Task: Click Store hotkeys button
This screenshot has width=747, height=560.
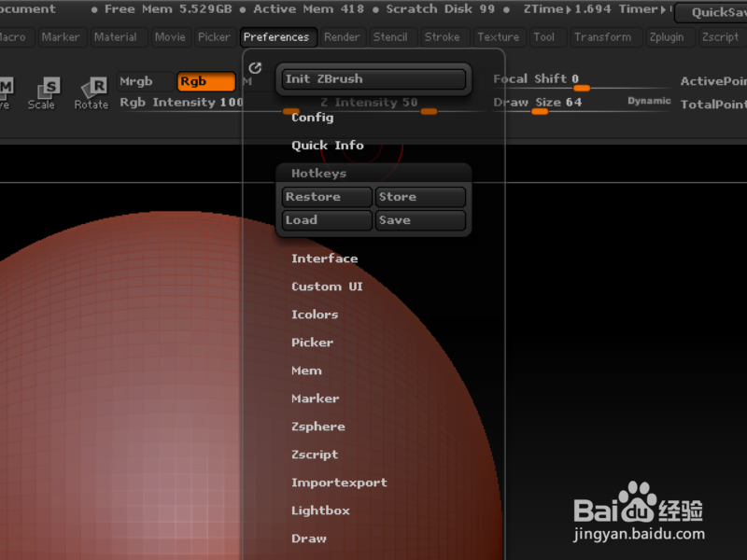Action: [x=420, y=197]
